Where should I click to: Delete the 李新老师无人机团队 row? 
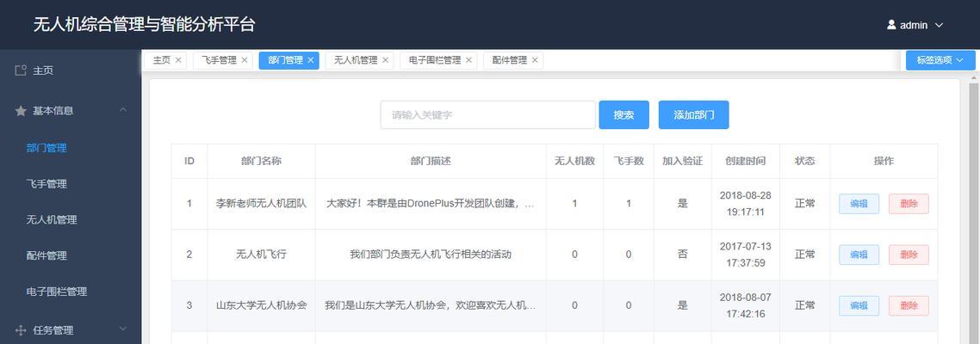(x=909, y=204)
